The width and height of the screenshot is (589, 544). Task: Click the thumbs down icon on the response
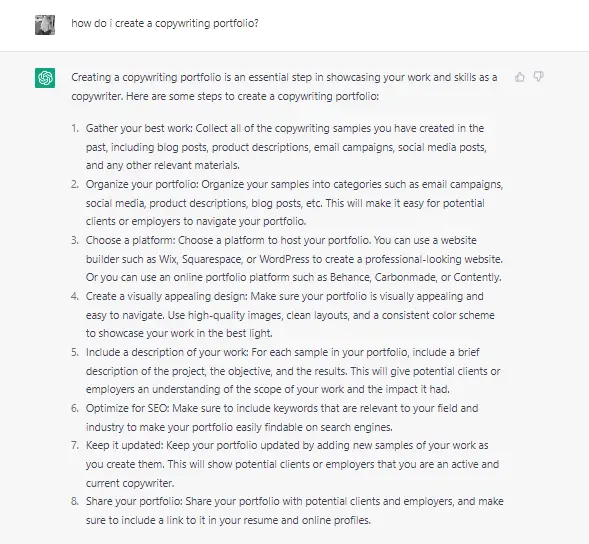539,77
